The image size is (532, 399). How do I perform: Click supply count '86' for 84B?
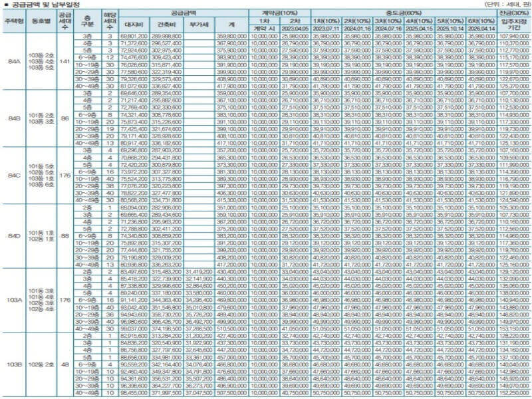[65, 118]
